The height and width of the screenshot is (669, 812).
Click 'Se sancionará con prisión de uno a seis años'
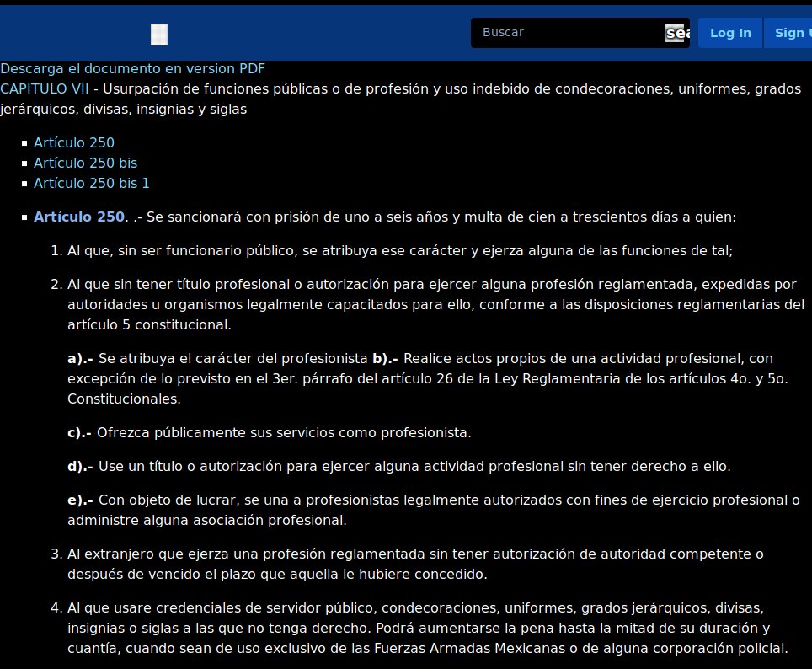click(x=299, y=217)
